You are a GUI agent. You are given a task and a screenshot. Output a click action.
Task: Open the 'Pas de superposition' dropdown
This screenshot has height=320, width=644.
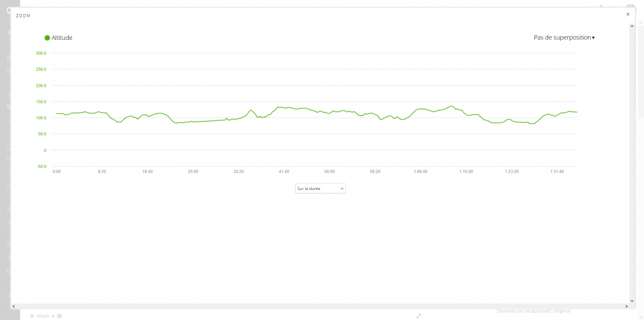point(564,37)
